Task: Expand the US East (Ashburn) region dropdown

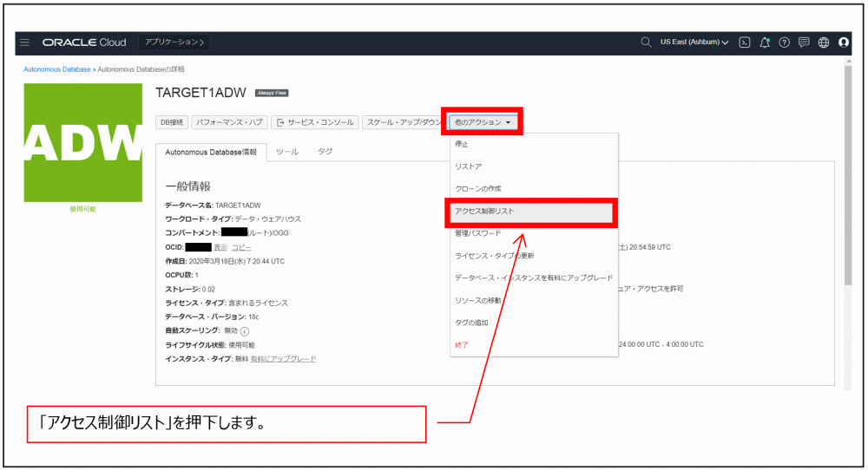Action: pyautogui.click(x=694, y=42)
